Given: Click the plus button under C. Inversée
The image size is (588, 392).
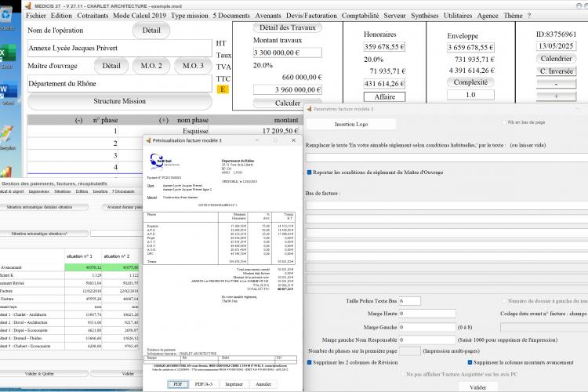Looking at the screenshot, I should coord(556,96).
